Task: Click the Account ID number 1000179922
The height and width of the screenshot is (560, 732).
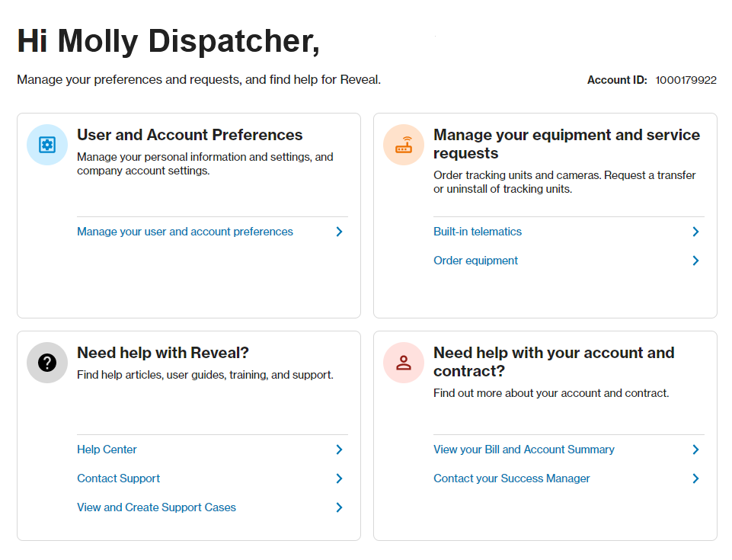Action: [x=686, y=80]
